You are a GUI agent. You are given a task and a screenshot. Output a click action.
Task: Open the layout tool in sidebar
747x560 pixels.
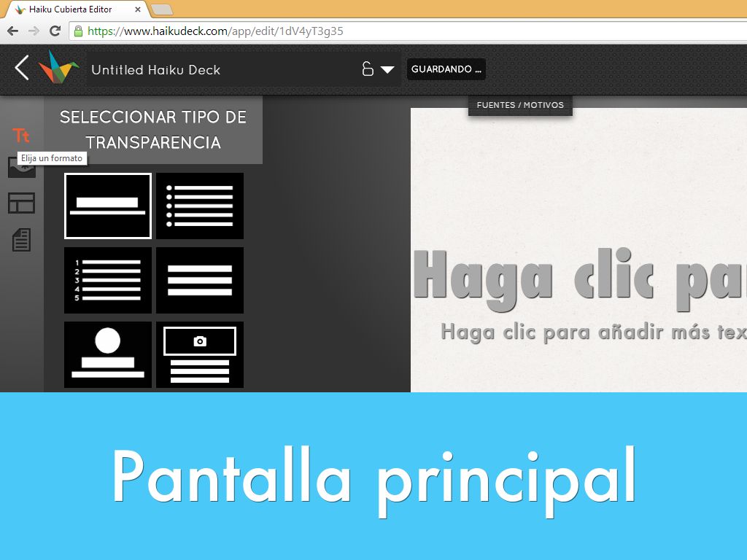tap(21, 203)
